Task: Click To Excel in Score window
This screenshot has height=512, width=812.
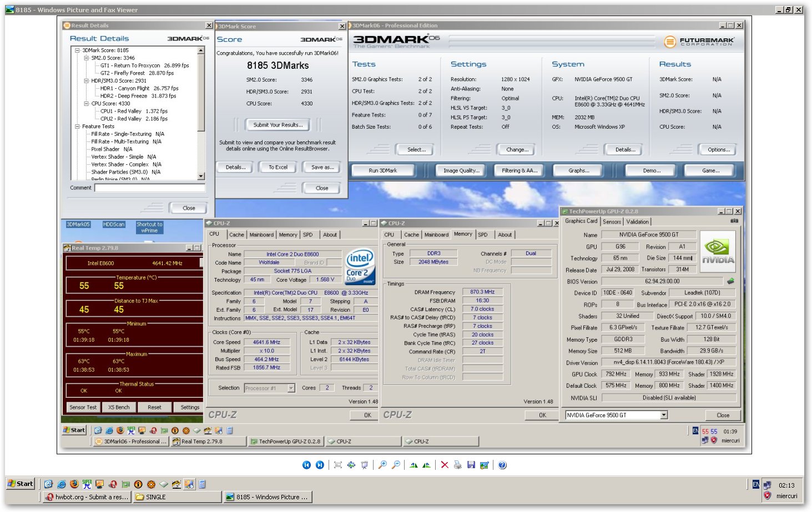Action: pyautogui.click(x=278, y=167)
